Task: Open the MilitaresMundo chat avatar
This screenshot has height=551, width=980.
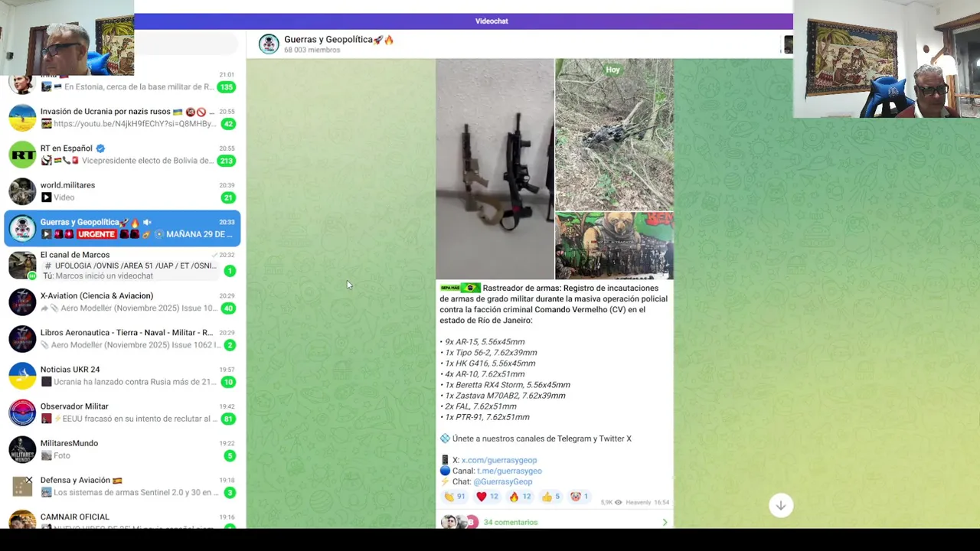Action: pos(22,449)
